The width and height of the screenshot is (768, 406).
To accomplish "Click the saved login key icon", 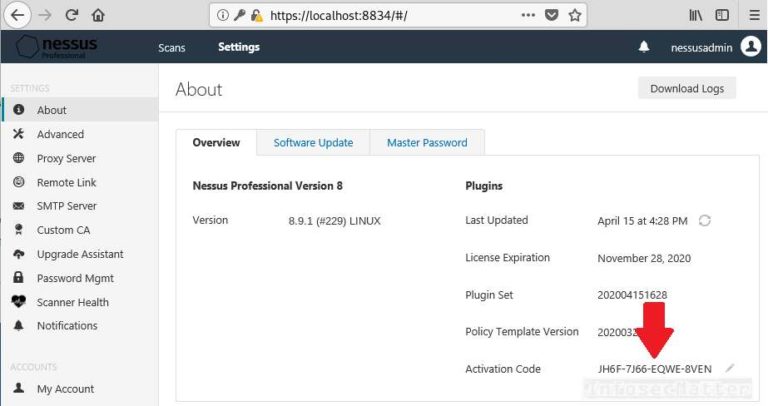I will coord(239,15).
